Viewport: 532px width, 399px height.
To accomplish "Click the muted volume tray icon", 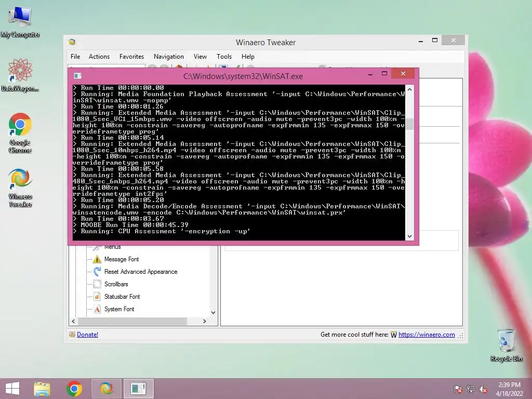I will (x=483, y=389).
